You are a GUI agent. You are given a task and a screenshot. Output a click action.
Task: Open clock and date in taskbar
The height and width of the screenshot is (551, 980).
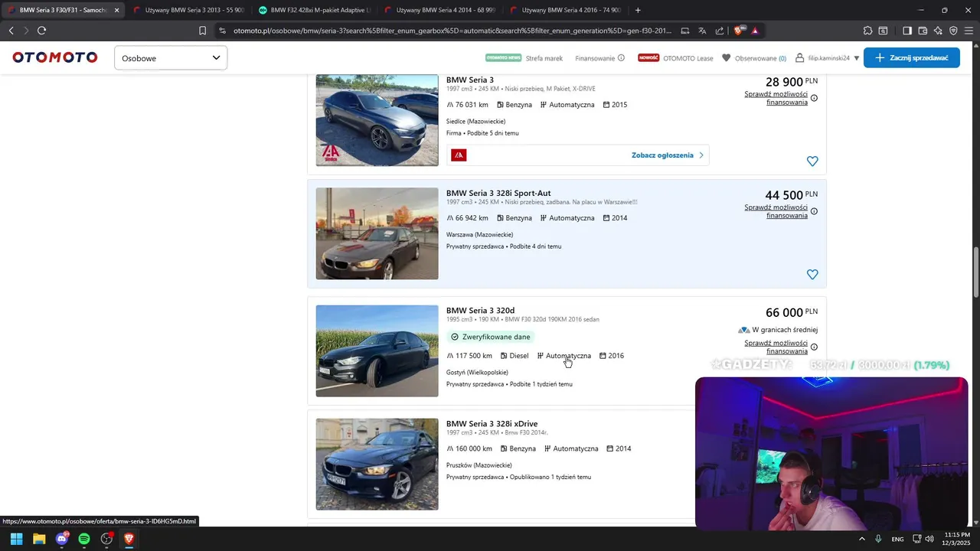957,539
